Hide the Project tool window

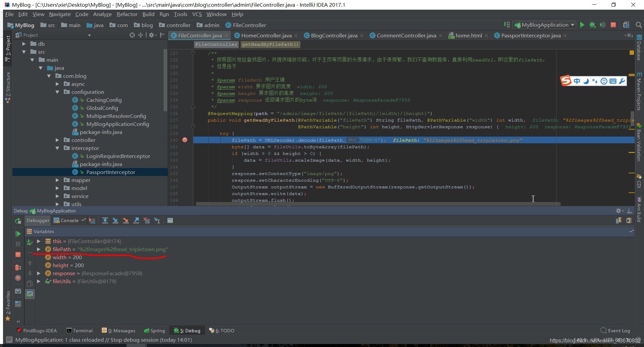[162, 35]
